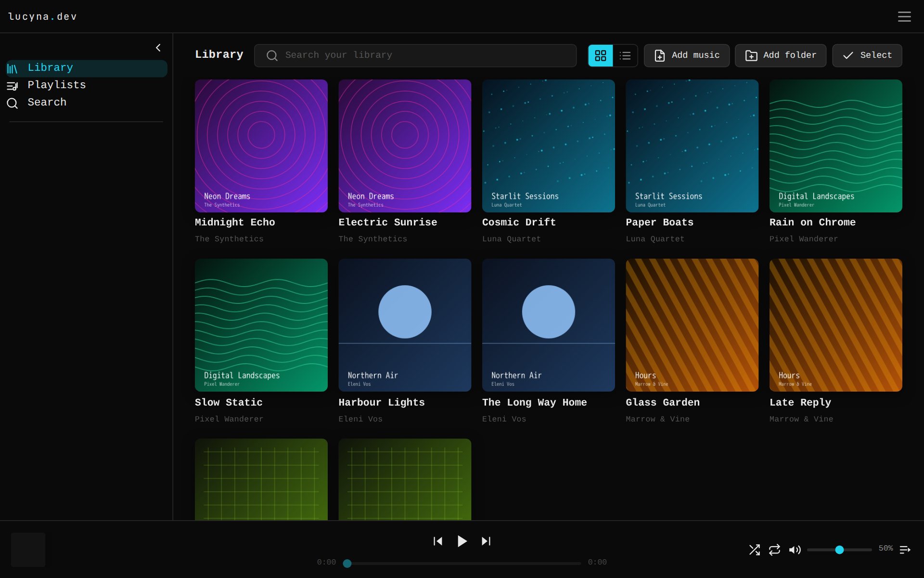Viewport: 924px width, 578px height.
Task: Open the Rain on Chrome album cover
Action: (x=836, y=146)
